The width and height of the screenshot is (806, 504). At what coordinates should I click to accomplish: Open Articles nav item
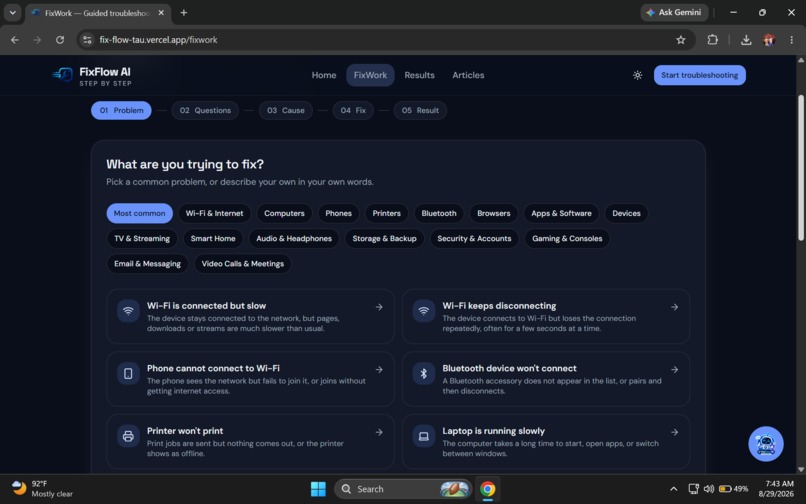(x=468, y=75)
